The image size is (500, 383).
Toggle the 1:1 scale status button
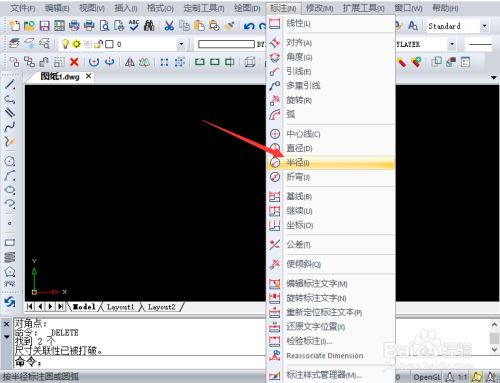(x=462, y=377)
